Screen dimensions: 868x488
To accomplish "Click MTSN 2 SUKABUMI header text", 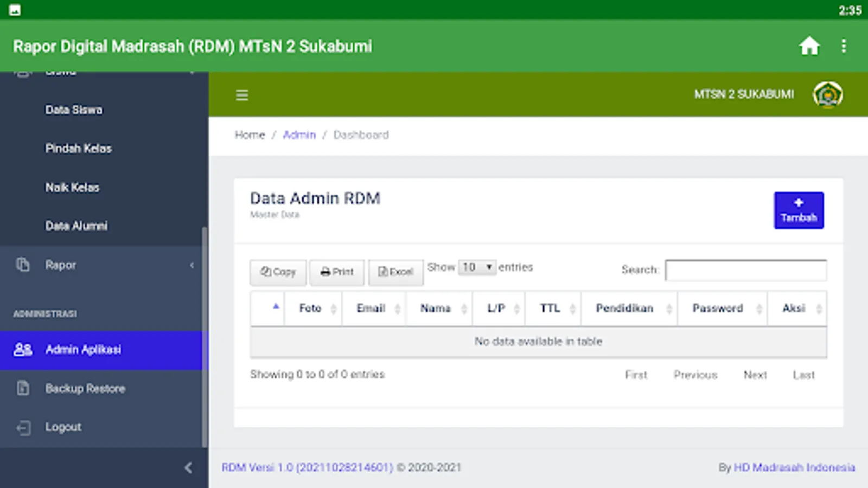I will (744, 95).
